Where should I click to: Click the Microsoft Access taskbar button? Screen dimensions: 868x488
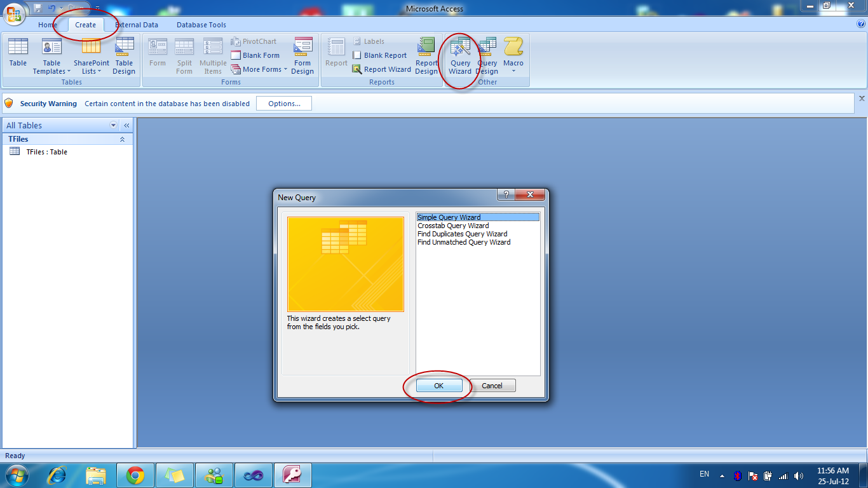coord(292,475)
